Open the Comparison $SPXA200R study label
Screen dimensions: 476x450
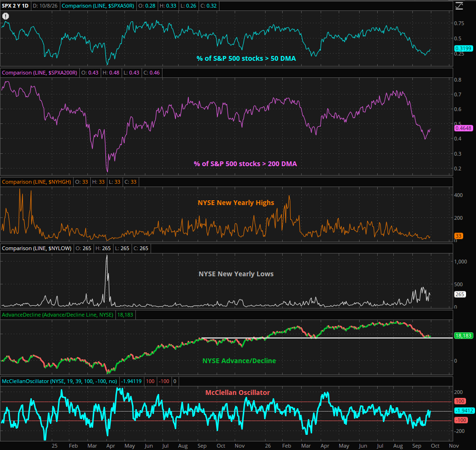tap(39, 73)
